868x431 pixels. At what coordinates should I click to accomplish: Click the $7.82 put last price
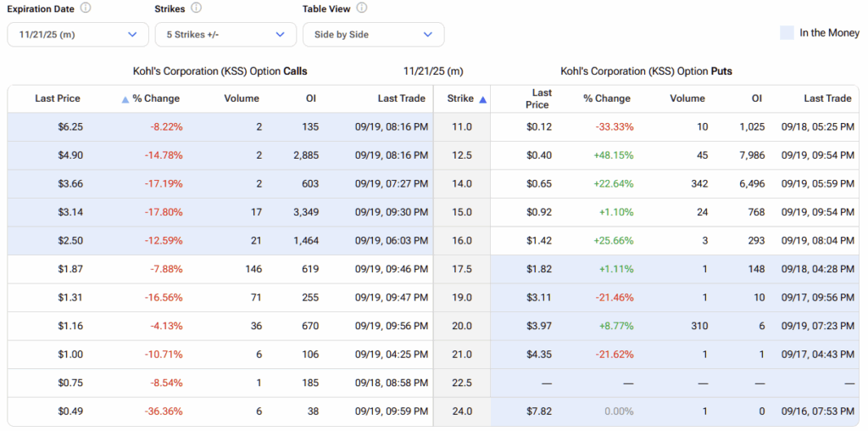[x=539, y=411]
